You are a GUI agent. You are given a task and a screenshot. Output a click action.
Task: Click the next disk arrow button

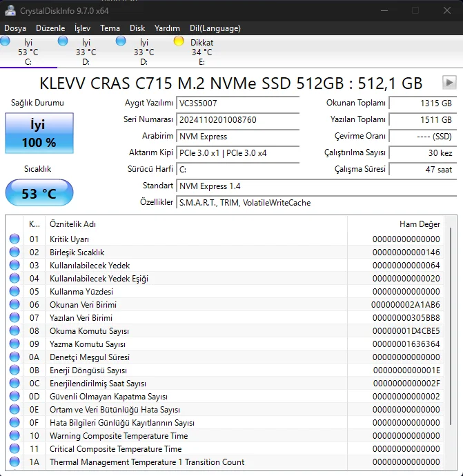(449, 82)
